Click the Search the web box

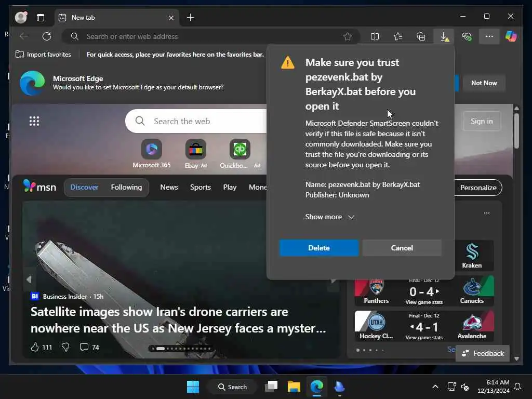click(x=197, y=121)
